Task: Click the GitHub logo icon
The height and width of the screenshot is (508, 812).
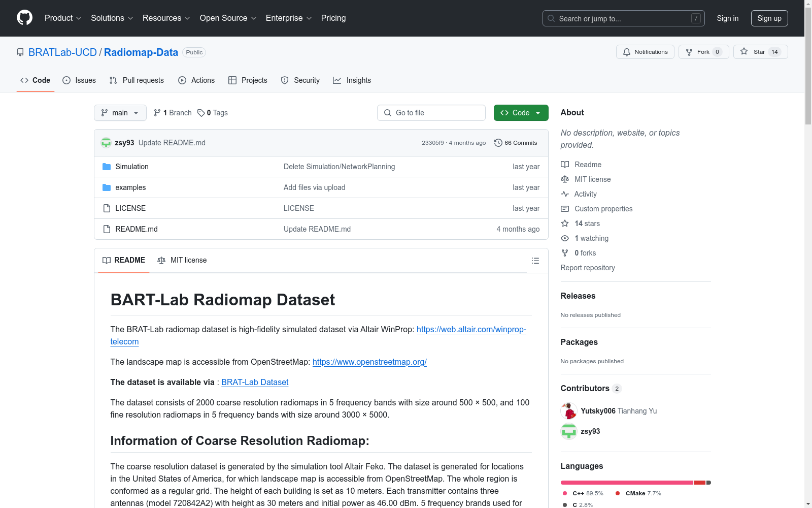Action: (x=24, y=18)
